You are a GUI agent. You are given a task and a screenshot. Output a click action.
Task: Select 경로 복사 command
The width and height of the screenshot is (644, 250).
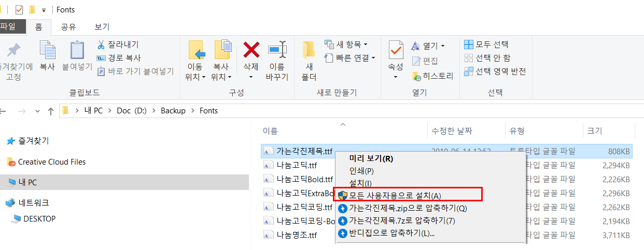pyautogui.click(x=119, y=58)
